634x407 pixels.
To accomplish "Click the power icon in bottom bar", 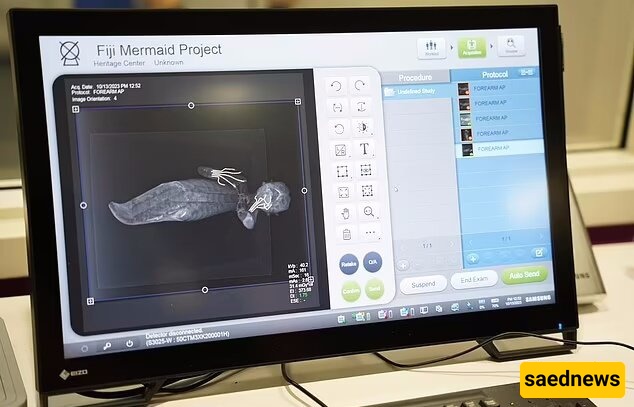I will point(130,343).
